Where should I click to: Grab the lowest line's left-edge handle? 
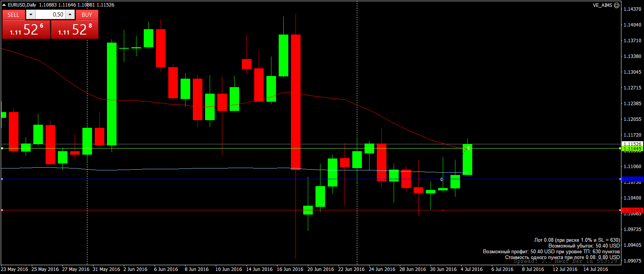2,210
